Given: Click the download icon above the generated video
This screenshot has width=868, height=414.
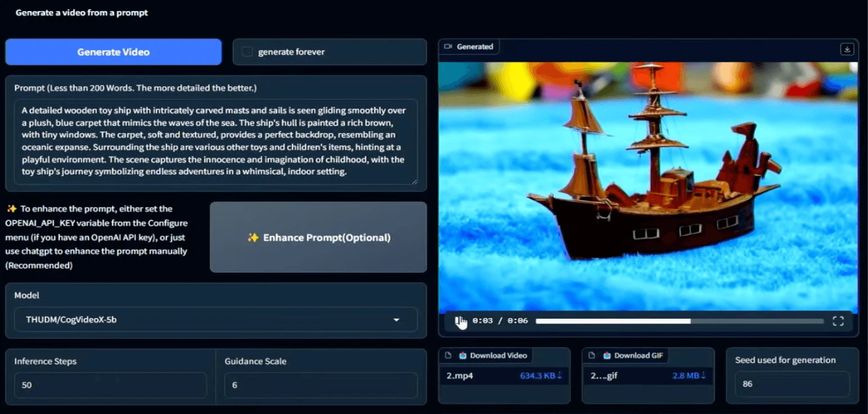Looking at the screenshot, I should pyautogui.click(x=847, y=49).
